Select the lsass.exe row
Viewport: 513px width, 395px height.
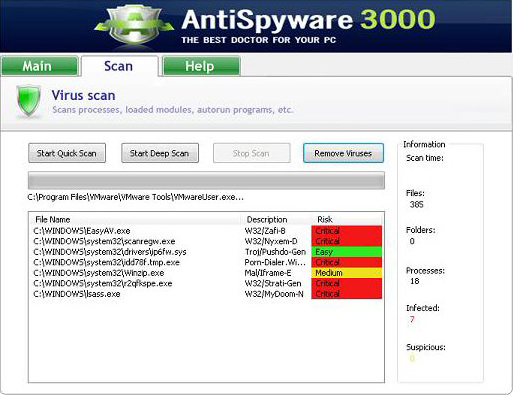pos(206,294)
